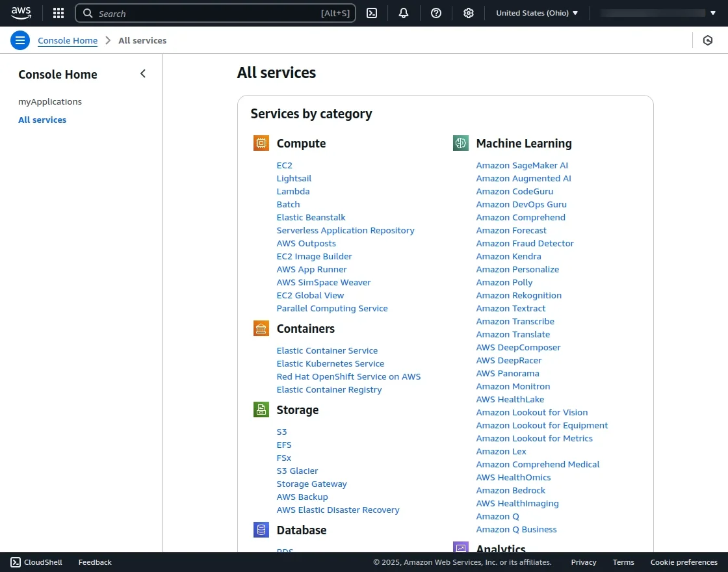728x572 pixels.
Task: Open S3 Glacier link
Action: point(297,471)
